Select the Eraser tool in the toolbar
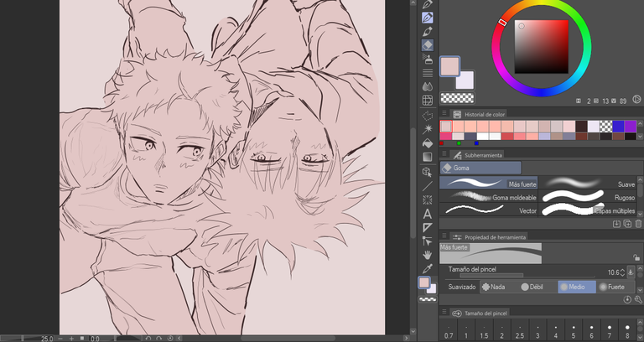Screen dimensions: 644x342 [x=428, y=45]
